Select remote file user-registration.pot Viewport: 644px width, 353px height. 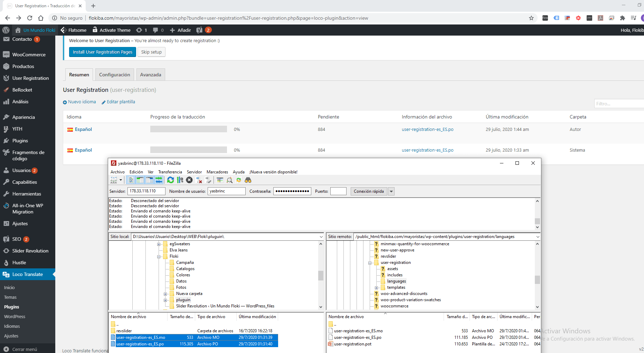tap(353, 344)
